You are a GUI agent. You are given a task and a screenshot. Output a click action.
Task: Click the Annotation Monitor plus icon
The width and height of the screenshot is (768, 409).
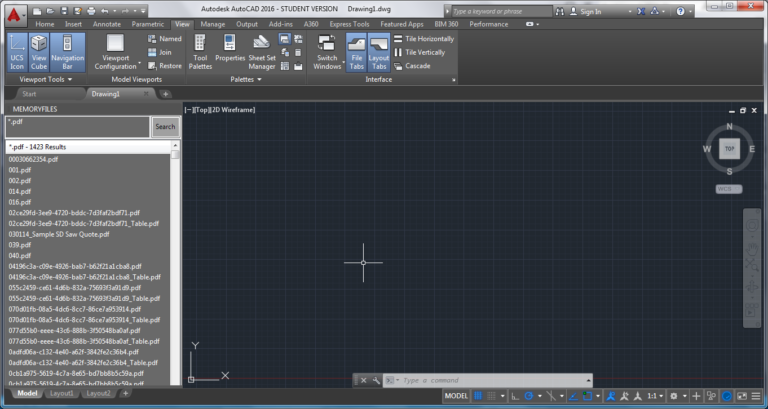pos(696,396)
